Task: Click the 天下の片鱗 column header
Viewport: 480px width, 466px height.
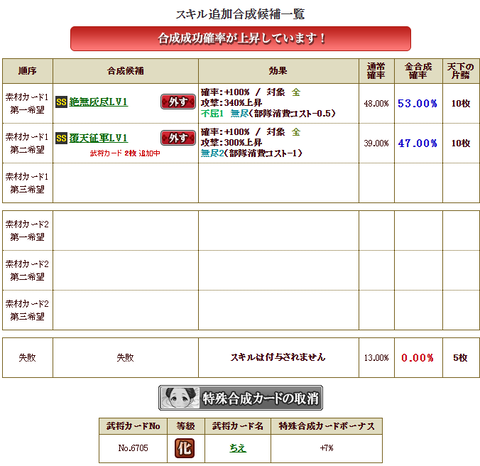Action: [x=460, y=71]
